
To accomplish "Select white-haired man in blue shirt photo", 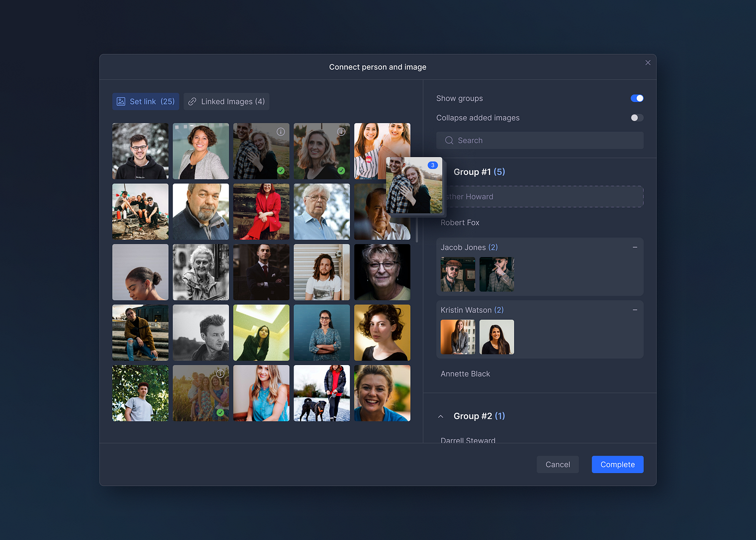I will point(322,212).
